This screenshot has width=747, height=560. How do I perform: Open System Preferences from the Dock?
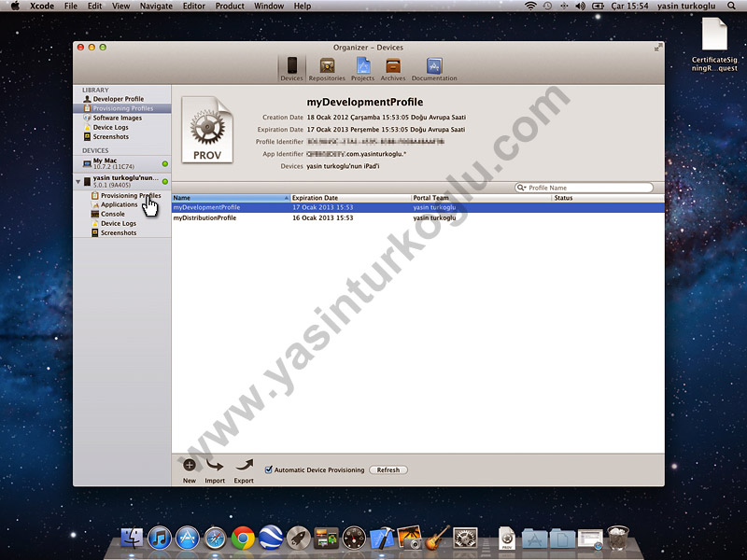(465, 539)
